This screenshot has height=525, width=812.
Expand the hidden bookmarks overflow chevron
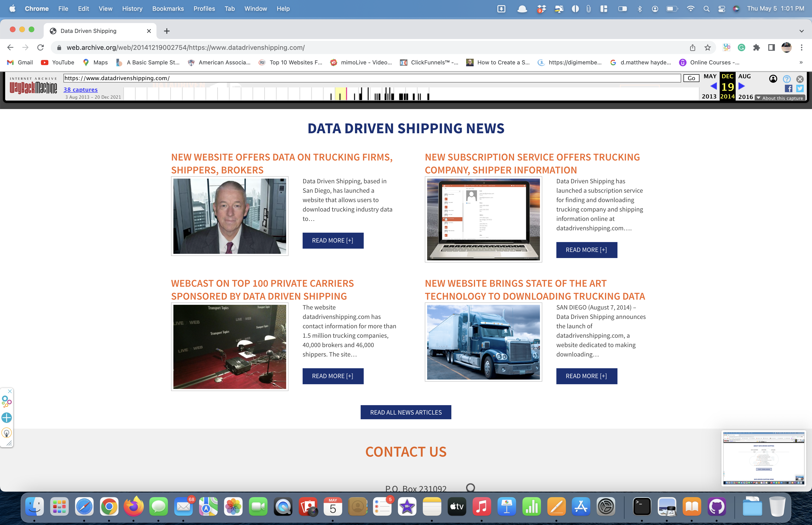801,62
